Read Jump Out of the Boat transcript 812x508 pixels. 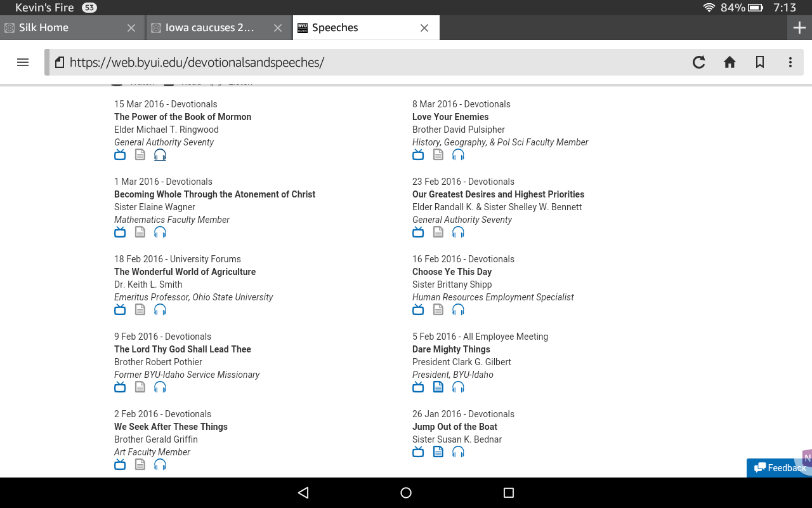[x=438, y=452]
